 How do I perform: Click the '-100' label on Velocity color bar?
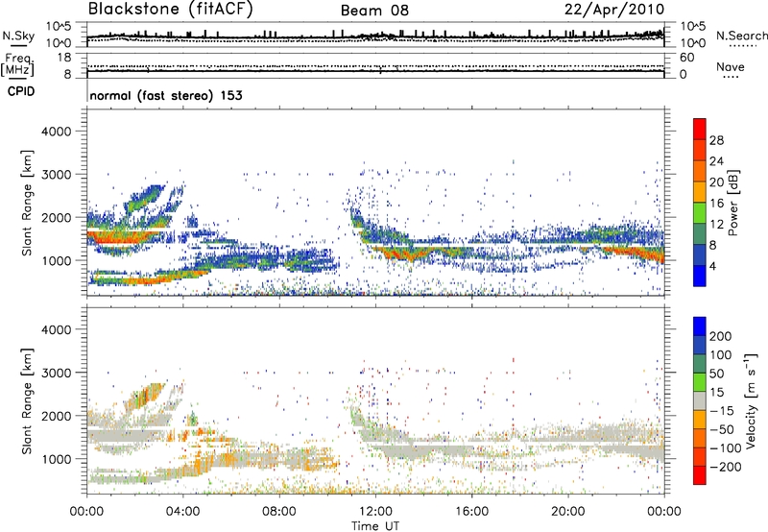[725, 448]
